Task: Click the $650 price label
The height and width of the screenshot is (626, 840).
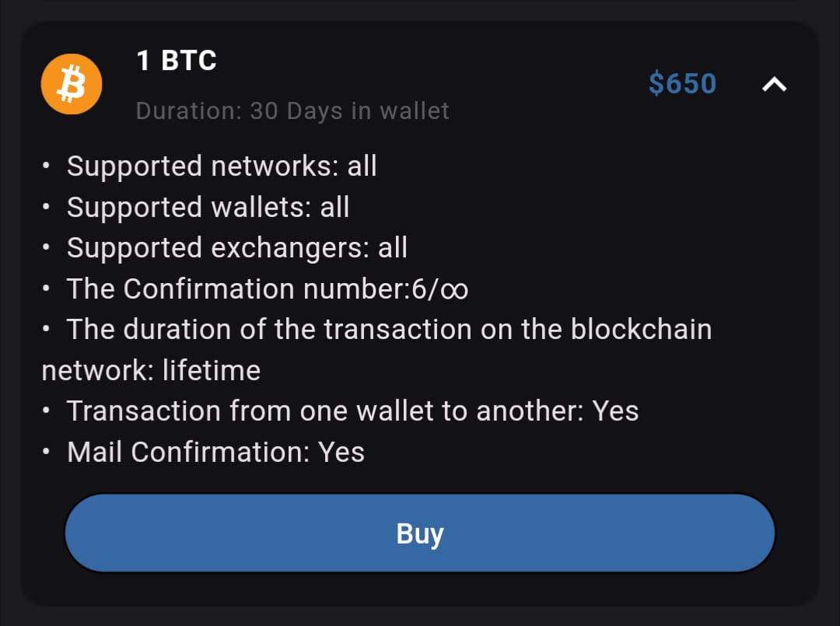Action: point(682,84)
